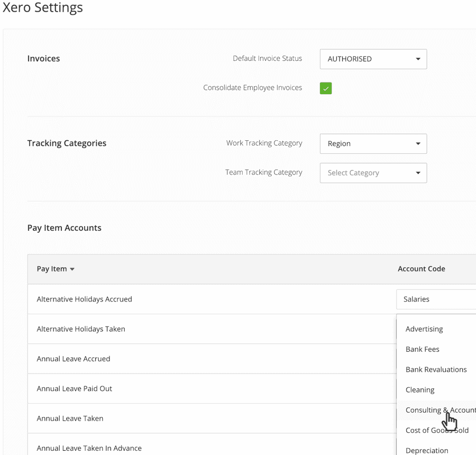476x455 pixels.
Task: Select Bank Revaluations from the list
Action: 436,369
